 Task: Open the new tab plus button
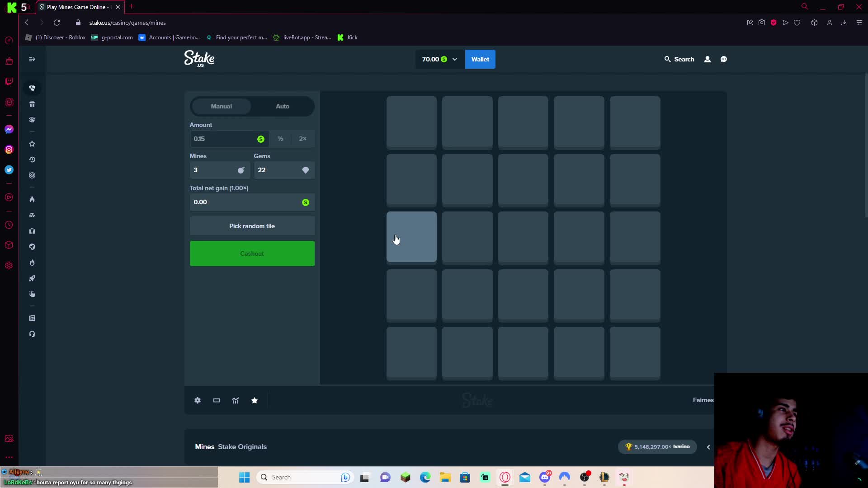tap(132, 6)
